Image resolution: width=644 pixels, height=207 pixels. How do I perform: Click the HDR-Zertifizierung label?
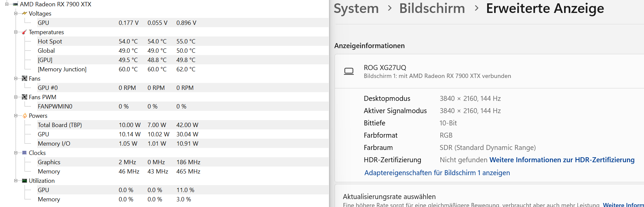pyautogui.click(x=393, y=160)
